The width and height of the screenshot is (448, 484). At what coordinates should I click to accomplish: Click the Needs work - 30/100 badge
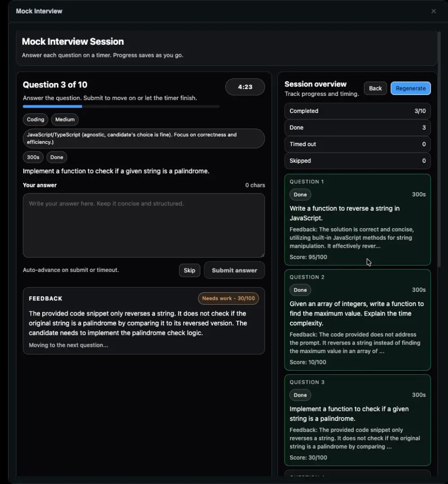pos(228,298)
